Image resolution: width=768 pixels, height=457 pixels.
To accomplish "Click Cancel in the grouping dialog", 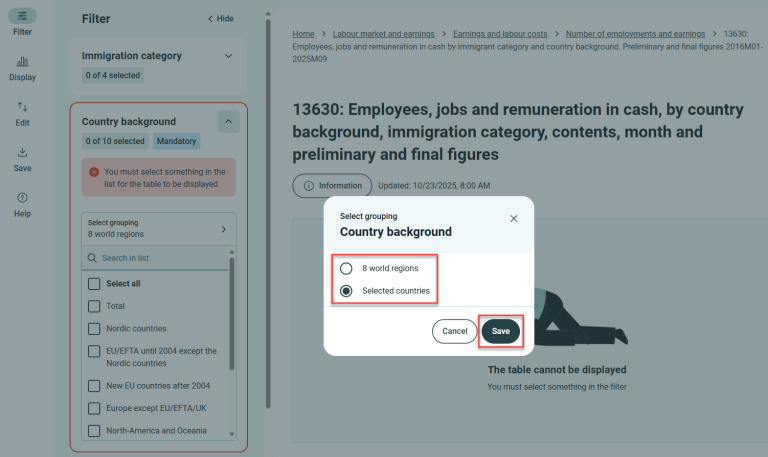I will (455, 332).
